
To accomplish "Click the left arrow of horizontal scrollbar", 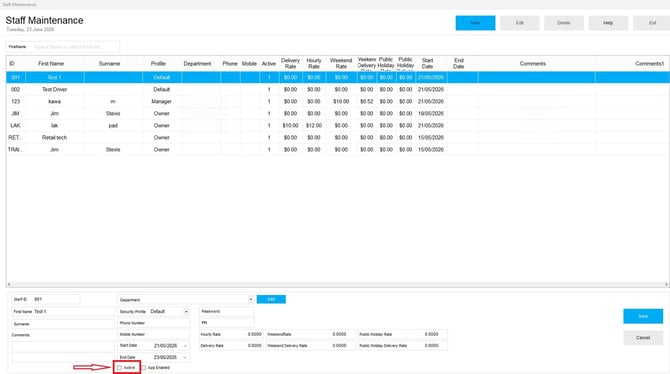I will click(9, 284).
